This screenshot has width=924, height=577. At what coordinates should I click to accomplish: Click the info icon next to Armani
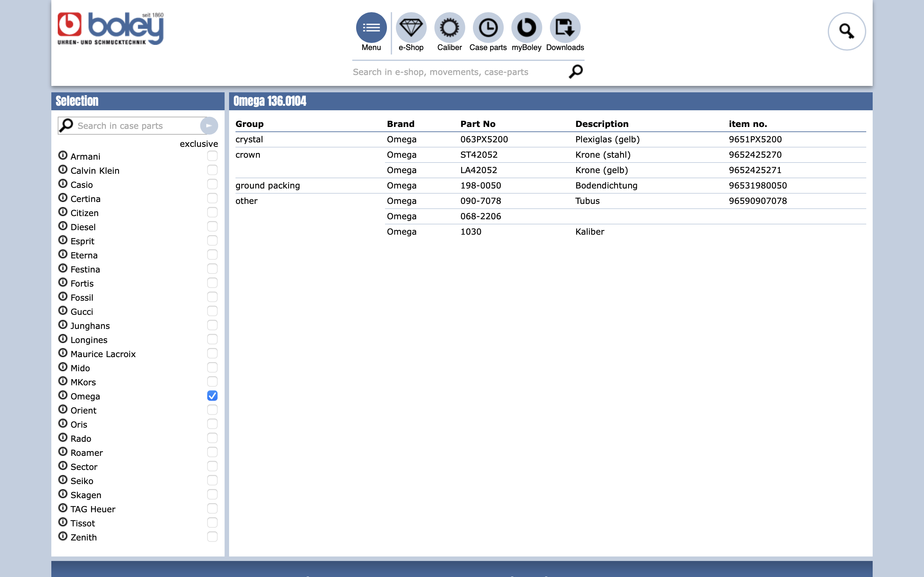coord(63,155)
